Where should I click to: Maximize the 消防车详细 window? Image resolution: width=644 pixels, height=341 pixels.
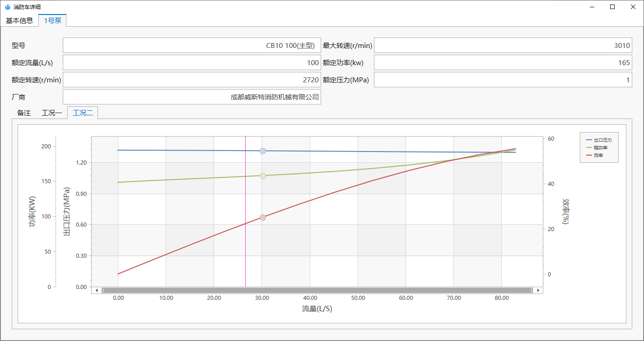[x=612, y=7]
